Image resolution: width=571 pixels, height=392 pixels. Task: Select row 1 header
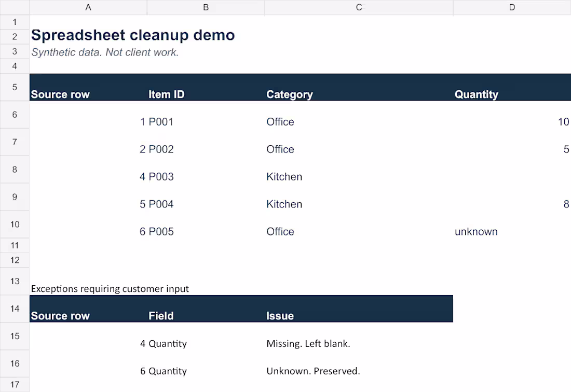tap(15, 22)
